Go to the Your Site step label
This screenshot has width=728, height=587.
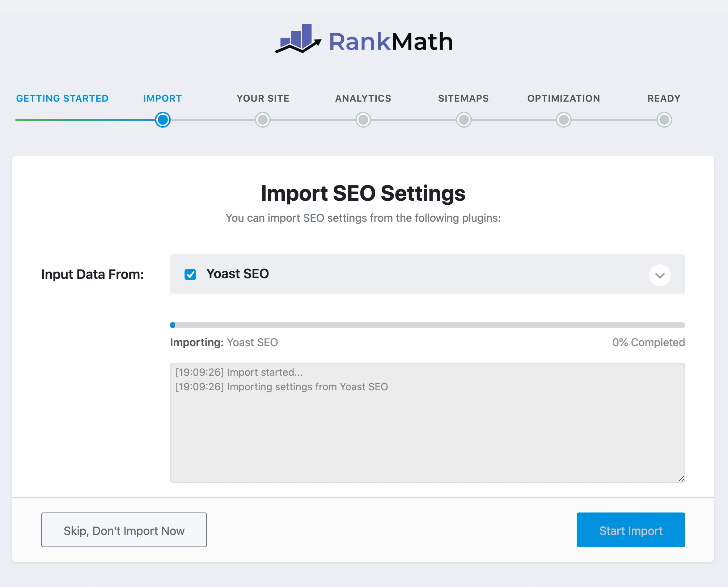(263, 98)
